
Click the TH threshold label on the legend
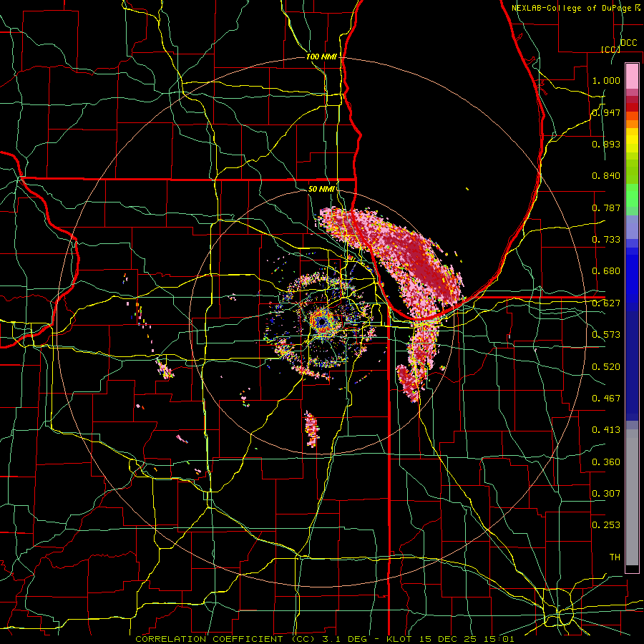pos(615,557)
